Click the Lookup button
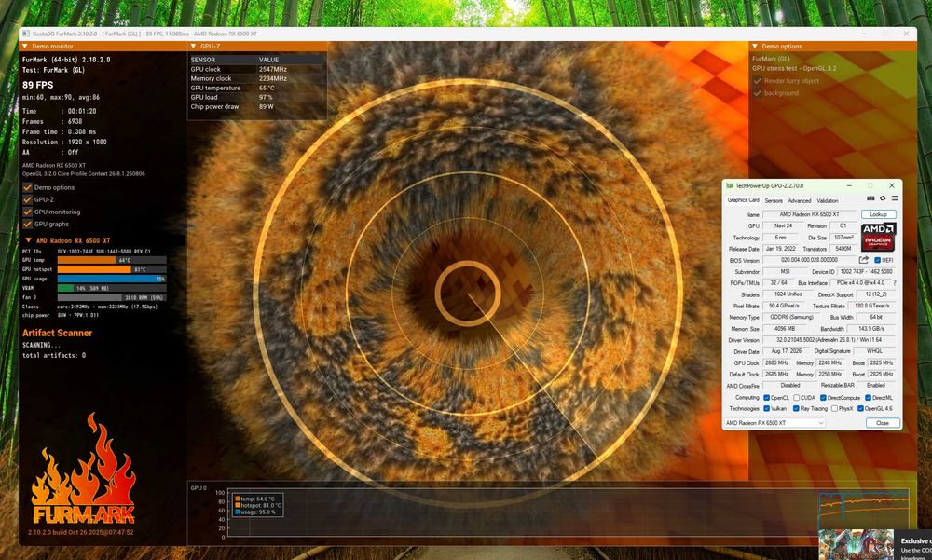Screen dimensions: 932x560 pyautogui.click(x=879, y=214)
